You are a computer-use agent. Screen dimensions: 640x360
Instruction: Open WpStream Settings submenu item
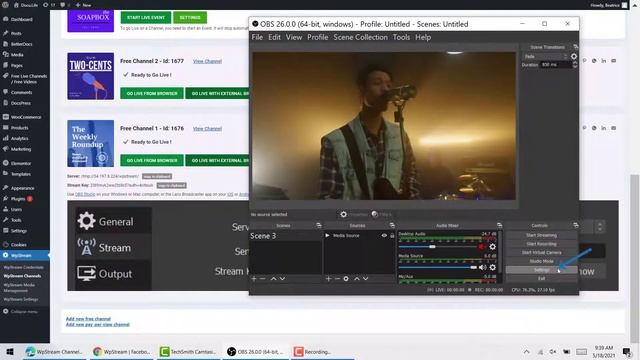coord(21,299)
